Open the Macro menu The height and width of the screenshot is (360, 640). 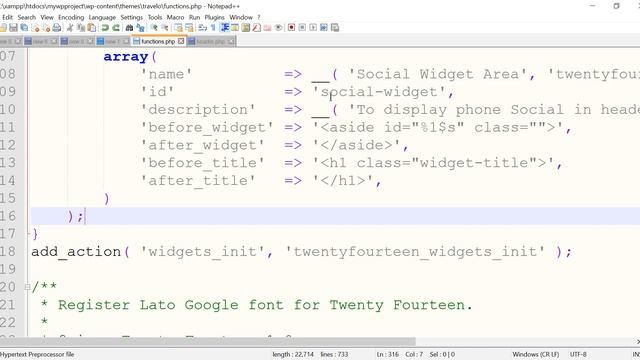pyautogui.click(x=175, y=17)
